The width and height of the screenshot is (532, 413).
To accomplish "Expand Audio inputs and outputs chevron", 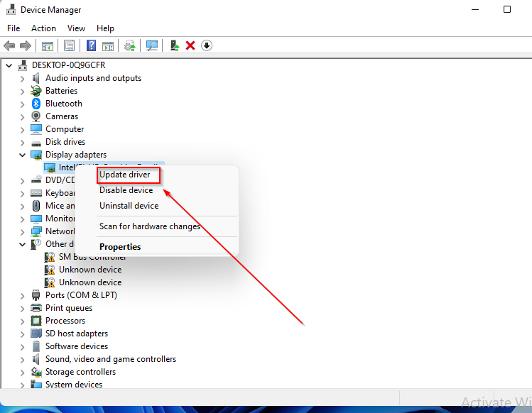I will 23,79.
